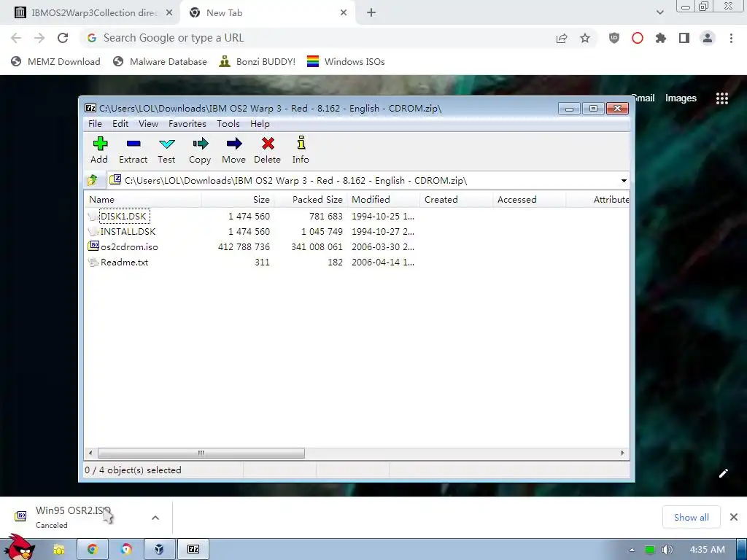
Task: Open the Chrome extensions puzzle icon
Action: (x=661, y=38)
